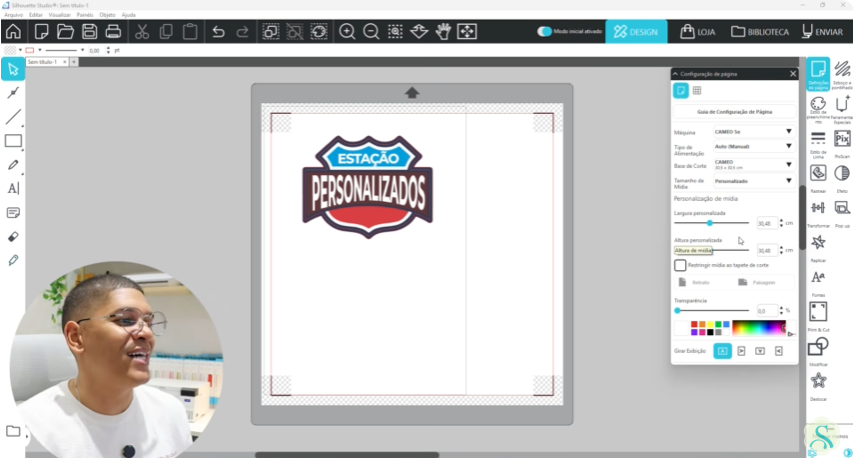
Task: Select the Rectangle drawing tool
Action: 13,141
